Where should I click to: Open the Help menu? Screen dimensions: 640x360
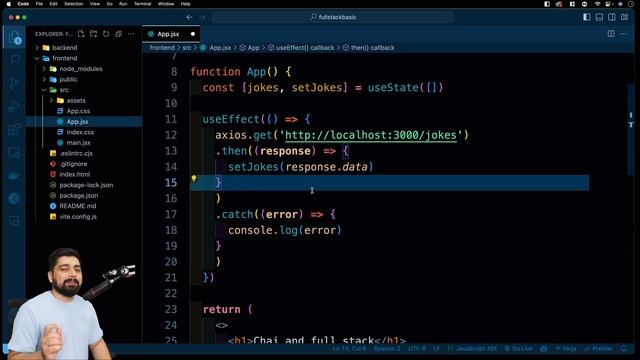click(185, 4)
